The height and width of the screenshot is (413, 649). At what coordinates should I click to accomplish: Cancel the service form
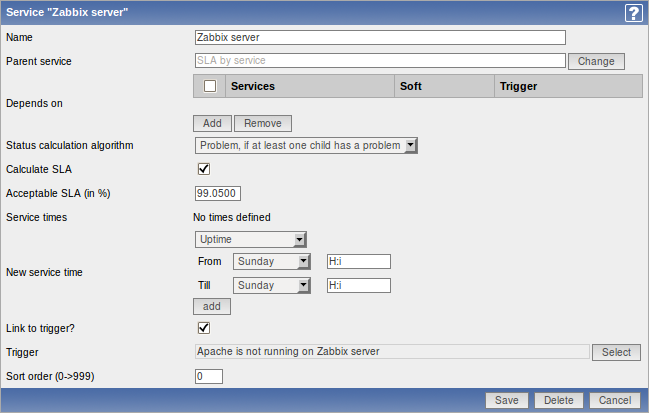pos(615,400)
